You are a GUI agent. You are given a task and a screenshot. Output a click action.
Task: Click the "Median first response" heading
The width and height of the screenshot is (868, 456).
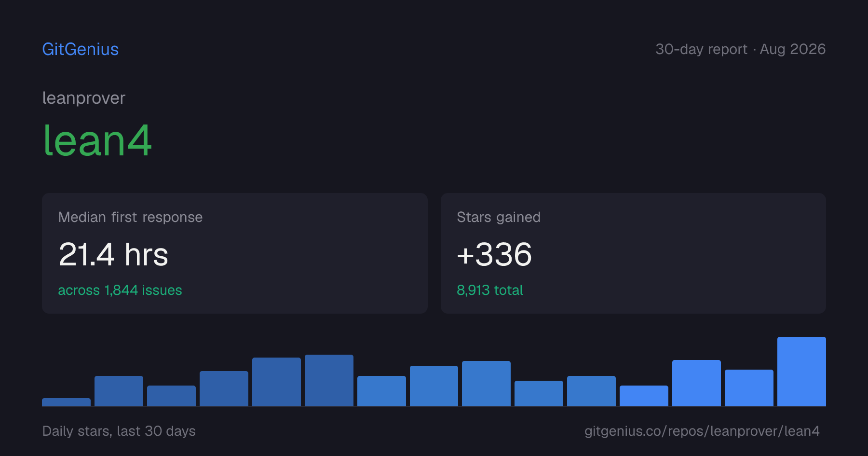pyautogui.click(x=130, y=217)
